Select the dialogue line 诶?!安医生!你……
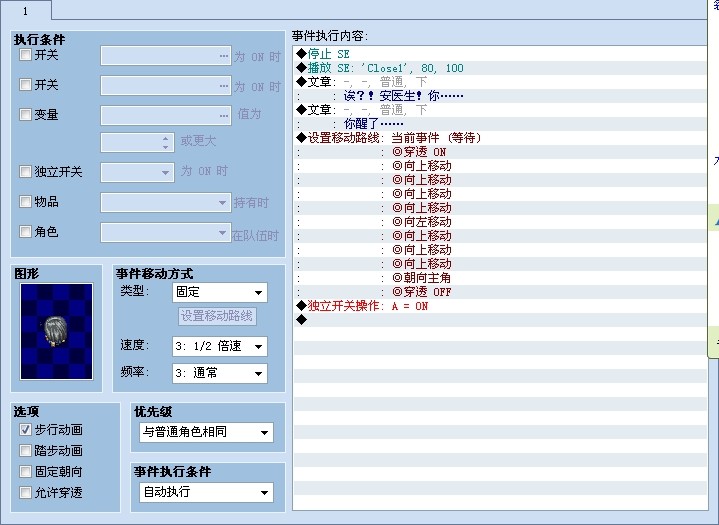Screen dimensions: 719x525 (500, 96)
